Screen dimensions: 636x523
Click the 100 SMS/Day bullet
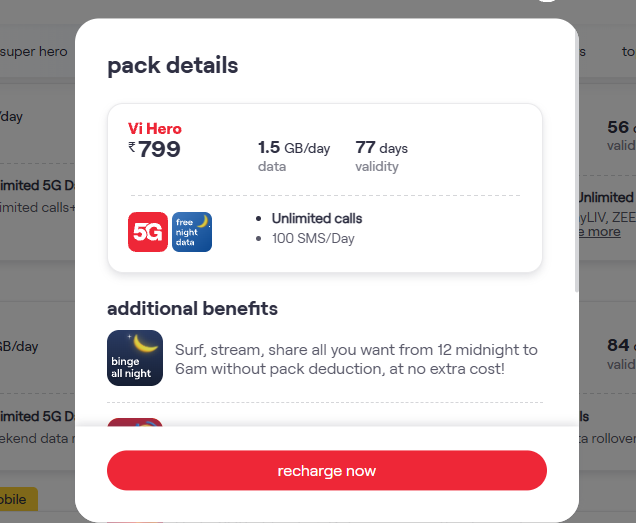point(313,238)
